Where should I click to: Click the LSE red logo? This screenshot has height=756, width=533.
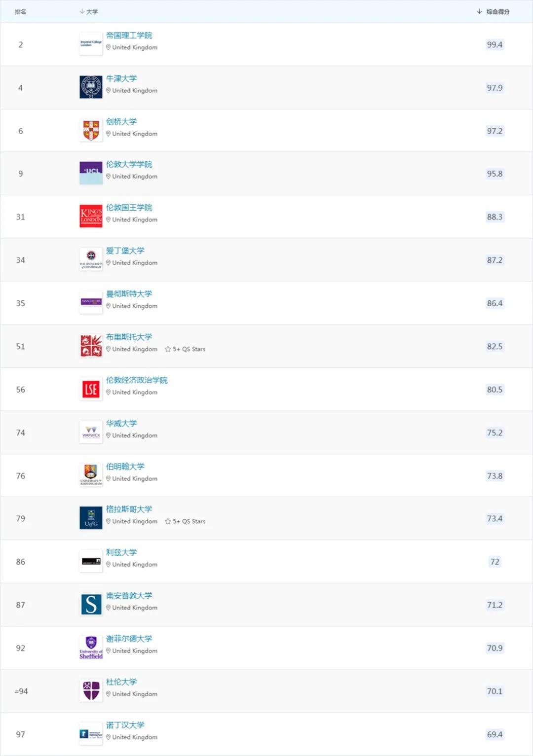click(x=91, y=389)
